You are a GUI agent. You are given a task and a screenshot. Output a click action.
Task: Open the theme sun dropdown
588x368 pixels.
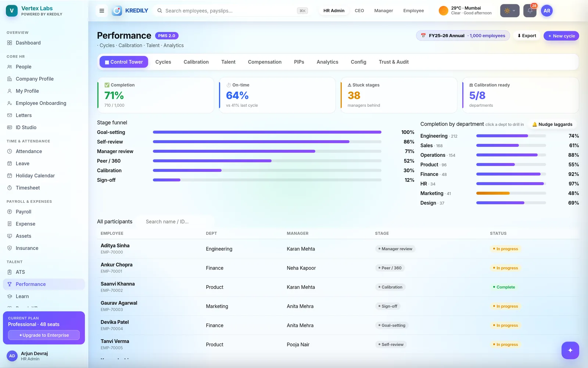[x=510, y=11]
